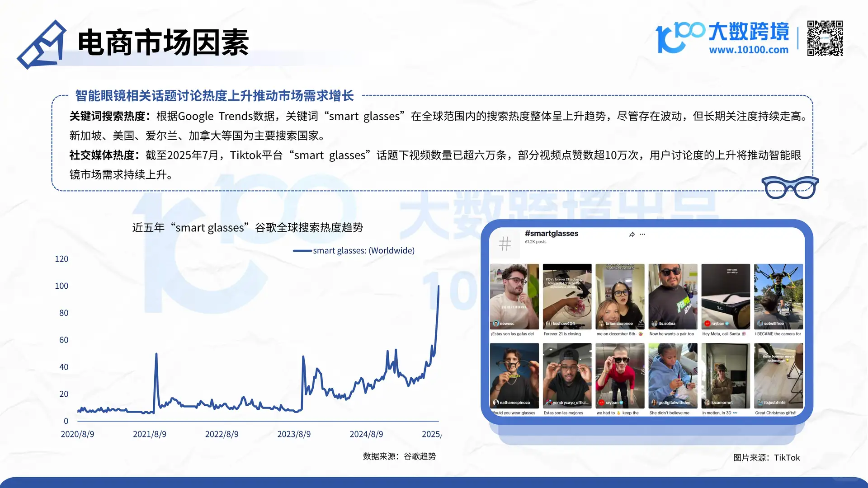The height and width of the screenshot is (488, 868).
Task: Click the #smartglasses page title
Action: pos(552,233)
